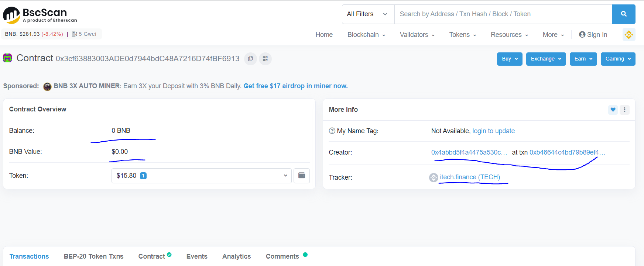Show the address QR code
The height and width of the screenshot is (266, 644).
pyautogui.click(x=265, y=59)
